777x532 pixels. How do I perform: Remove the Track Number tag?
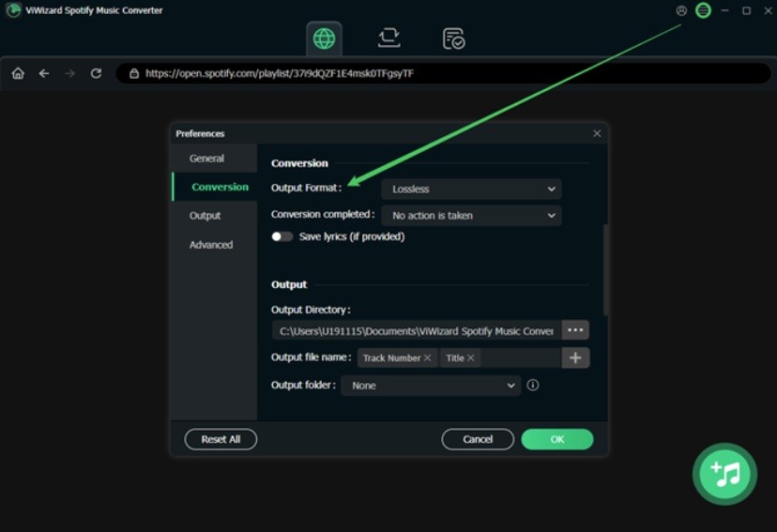[427, 357]
